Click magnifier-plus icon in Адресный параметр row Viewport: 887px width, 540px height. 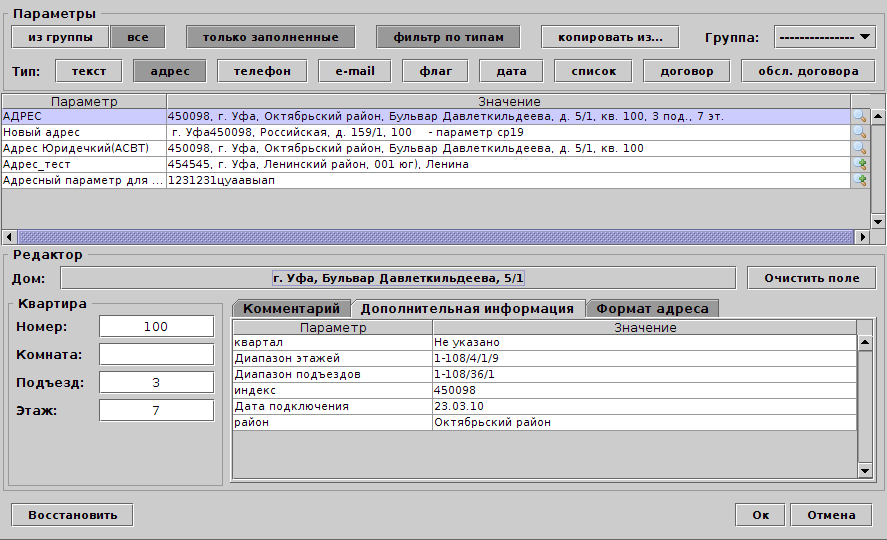point(859,180)
